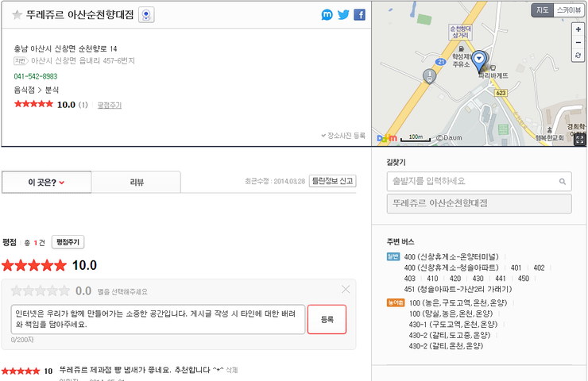The height and width of the screenshot is (381, 588).
Task: Share via the blue 'm' social icon
Action: click(327, 14)
